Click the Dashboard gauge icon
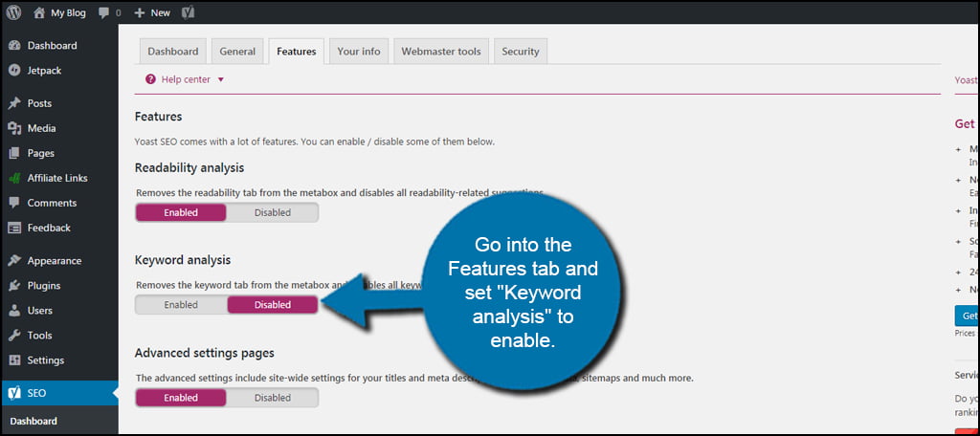 click(x=15, y=46)
